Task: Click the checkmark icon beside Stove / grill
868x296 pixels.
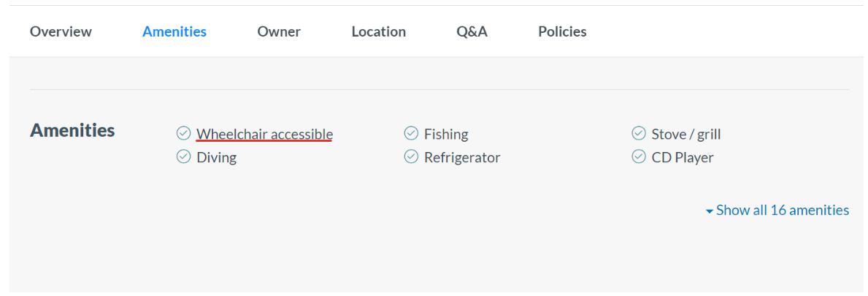Action: (639, 133)
